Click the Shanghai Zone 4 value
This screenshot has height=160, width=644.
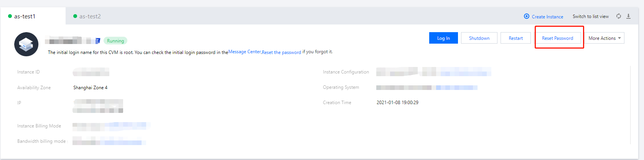pyautogui.click(x=91, y=88)
